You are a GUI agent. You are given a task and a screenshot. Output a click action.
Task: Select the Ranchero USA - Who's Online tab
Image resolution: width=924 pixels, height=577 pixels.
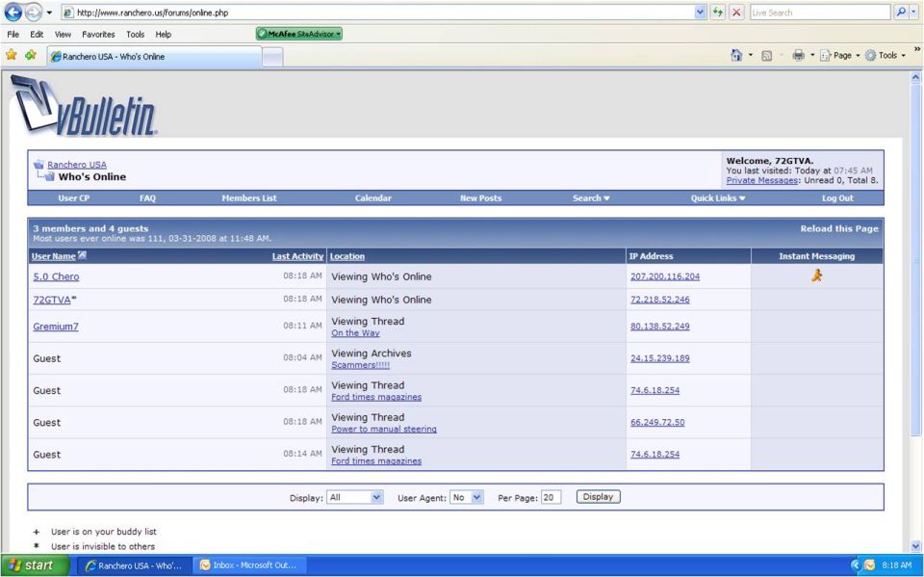coord(154,57)
